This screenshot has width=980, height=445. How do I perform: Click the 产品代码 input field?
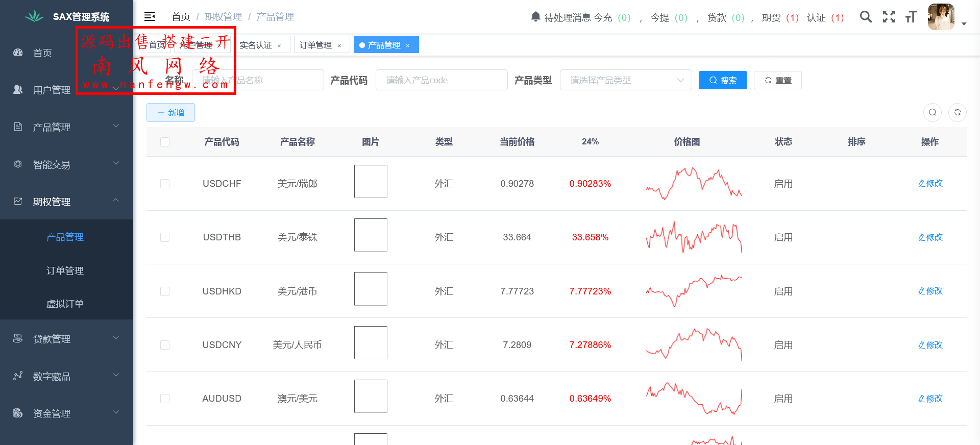(x=441, y=80)
